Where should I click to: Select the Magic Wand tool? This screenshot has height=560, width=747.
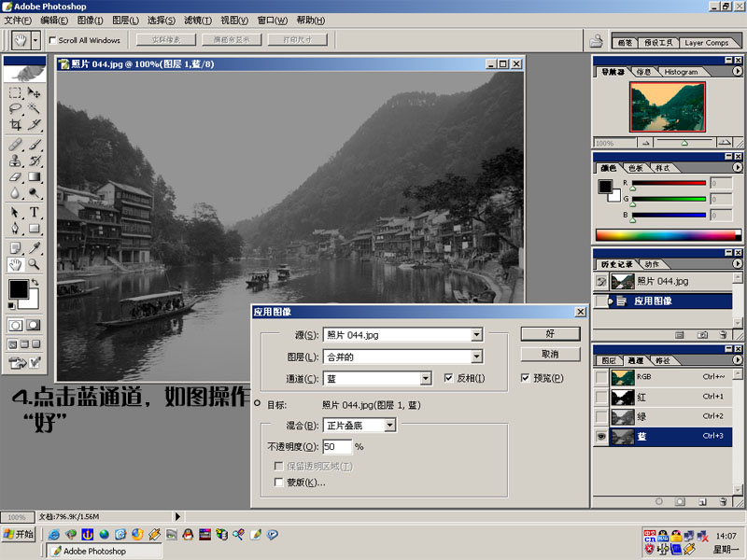click(x=35, y=108)
